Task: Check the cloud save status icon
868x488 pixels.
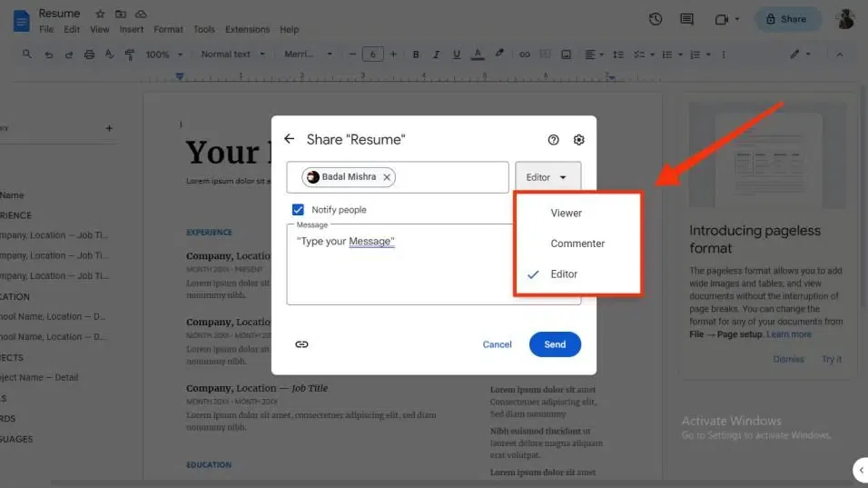Action: pyautogui.click(x=141, y=14)
